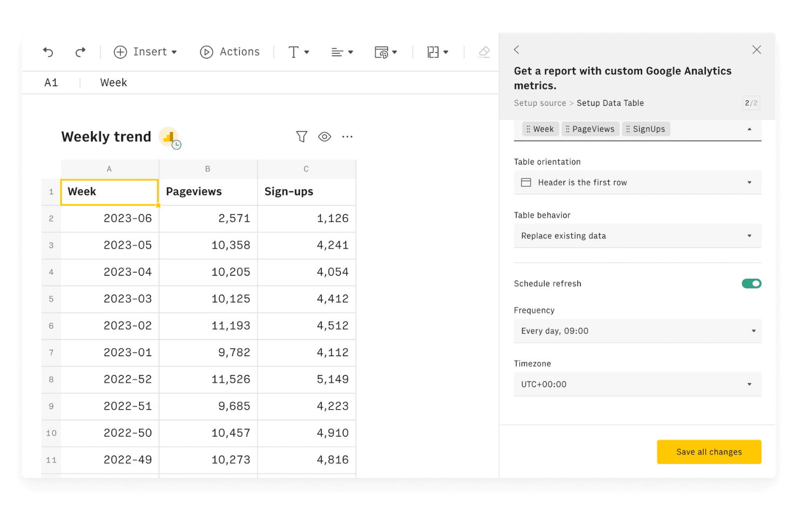Open the text alignment dropdown
The height and width of the screenshot is (532, 798).
pyautogui.click(x=342, y=52)
